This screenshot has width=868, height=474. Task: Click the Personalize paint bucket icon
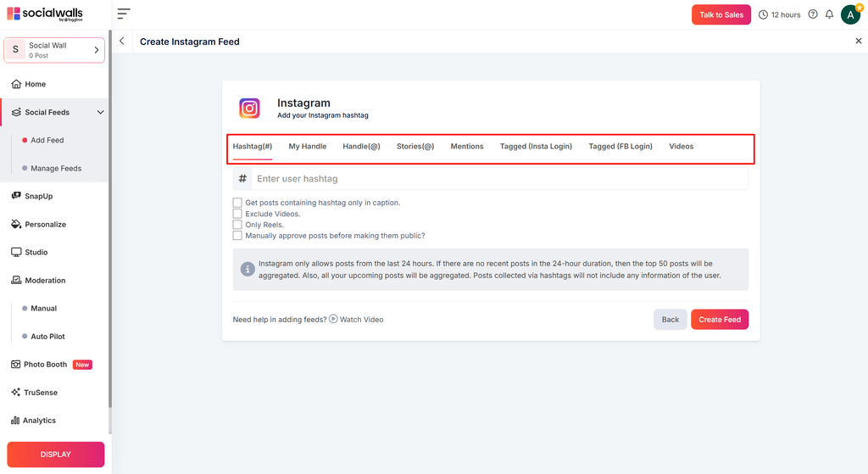coord(16,224)
